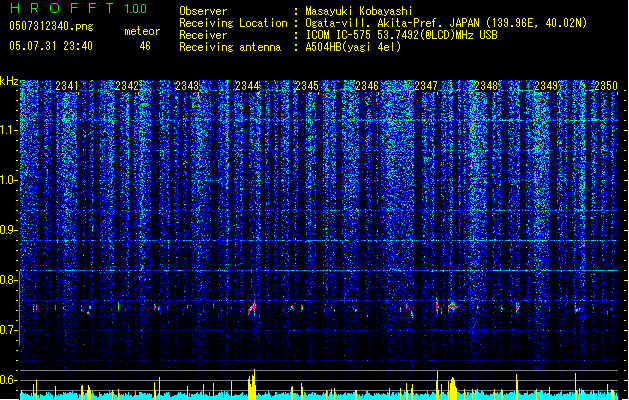
Task: Click the 1.1 frequency axis label
Action: point(8,130)
